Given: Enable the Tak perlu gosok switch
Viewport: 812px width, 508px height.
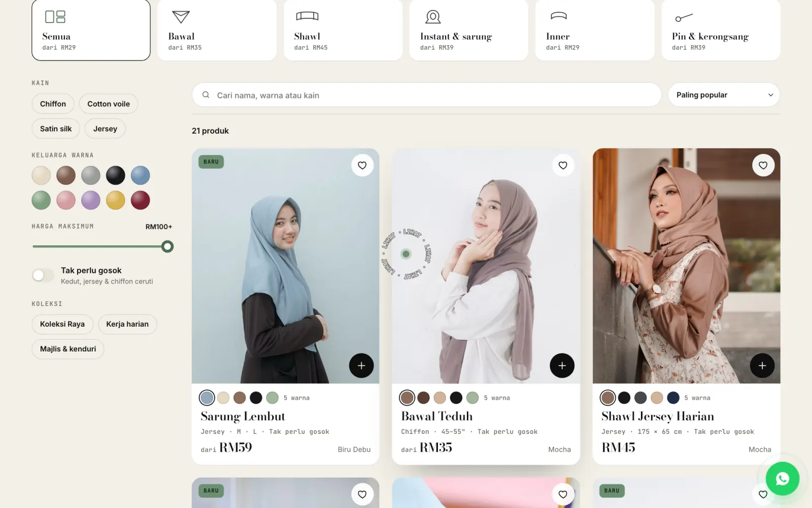Looking at the screenshot, I should (43, 275).
